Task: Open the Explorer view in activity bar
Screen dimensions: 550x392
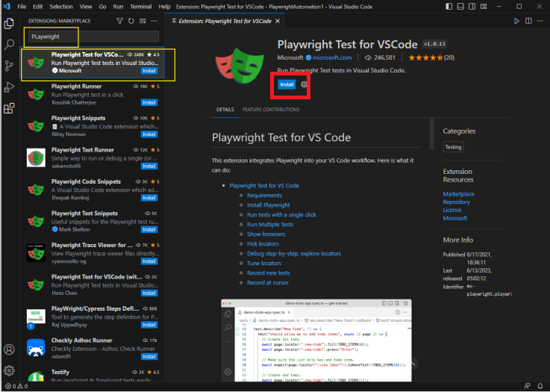Action: (x=9, y=24)
